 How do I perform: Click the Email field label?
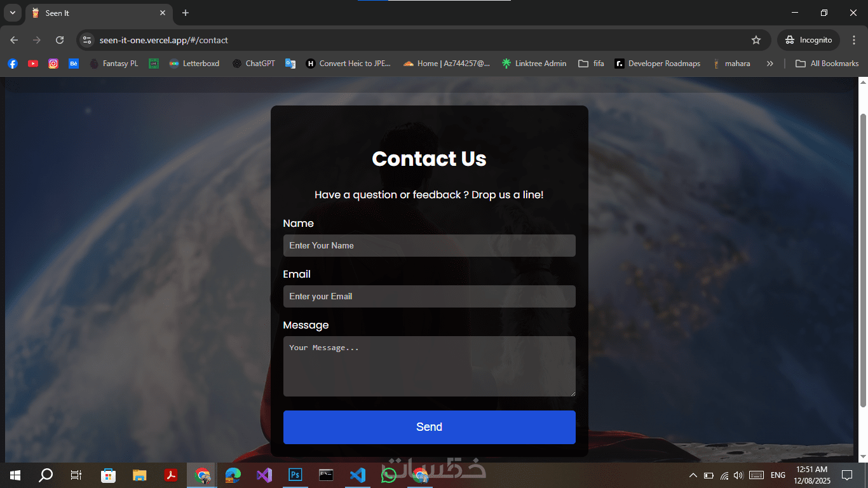[x=297, y=274]
